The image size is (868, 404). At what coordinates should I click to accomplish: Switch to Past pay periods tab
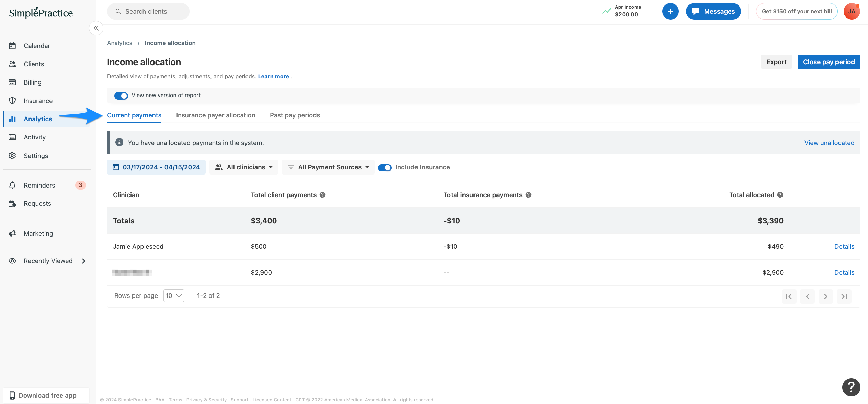(x=295, y=115)
